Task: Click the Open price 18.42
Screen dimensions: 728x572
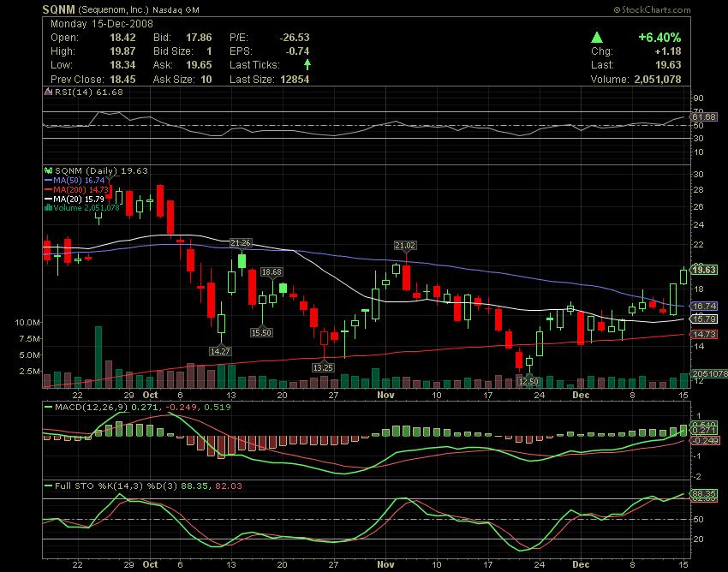Action: coord(122,38)
